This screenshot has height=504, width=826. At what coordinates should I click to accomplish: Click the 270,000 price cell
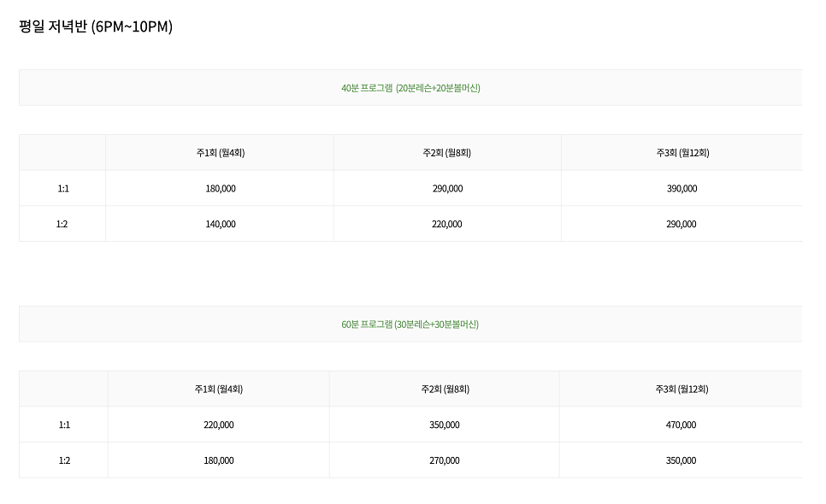click(445, 461)
